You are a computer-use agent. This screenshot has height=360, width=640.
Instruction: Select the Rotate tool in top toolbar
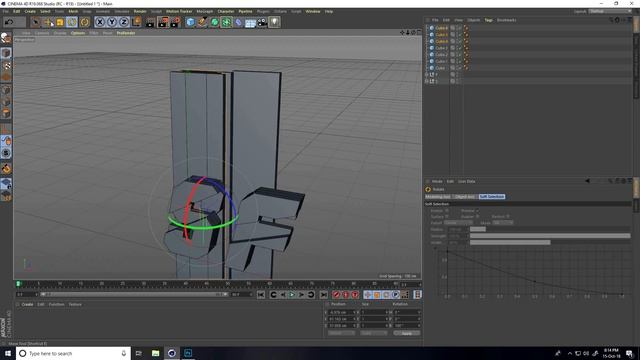click(x=72, y=22)
